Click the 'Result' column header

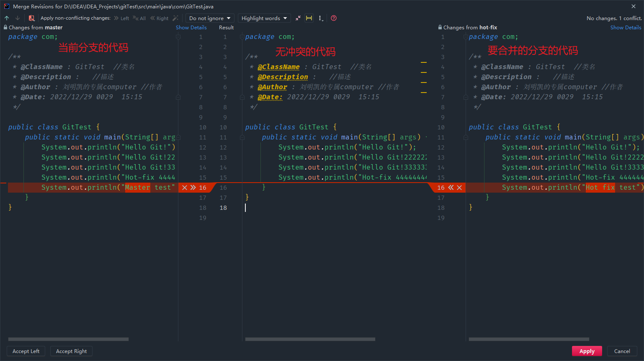(x=226, y=27)
